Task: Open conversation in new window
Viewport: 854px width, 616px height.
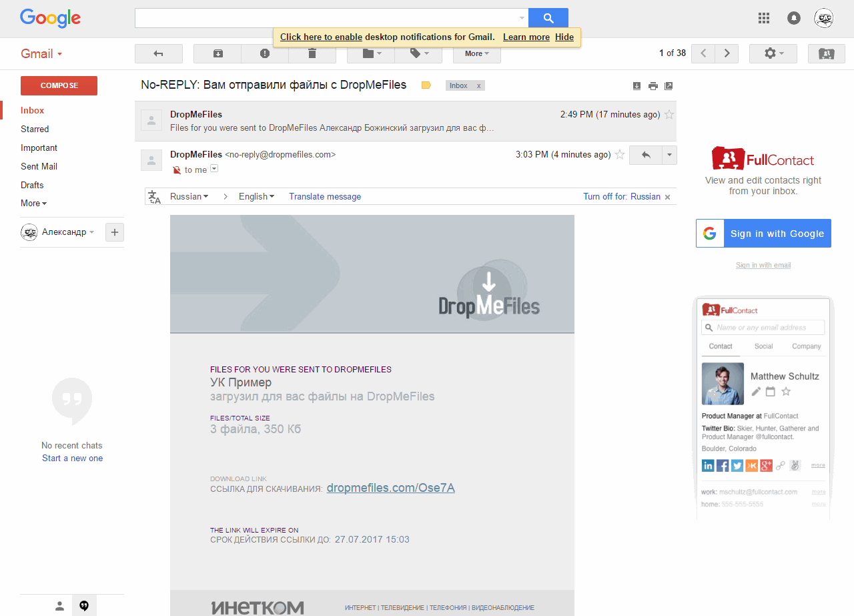Action: 669,85
